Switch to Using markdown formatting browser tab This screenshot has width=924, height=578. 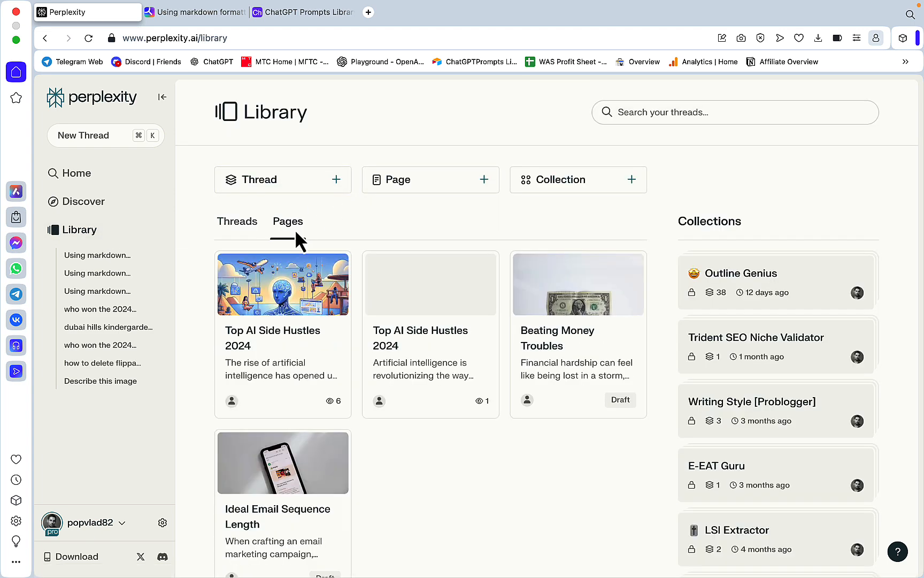coord(196,12)
